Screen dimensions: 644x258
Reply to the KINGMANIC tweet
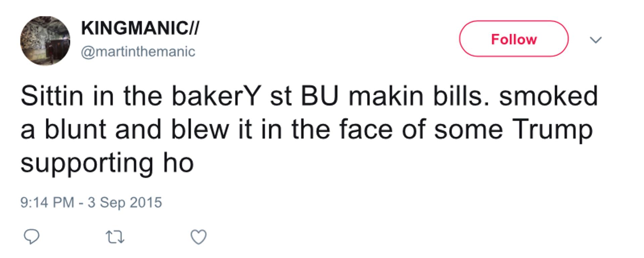coord(32,237)
